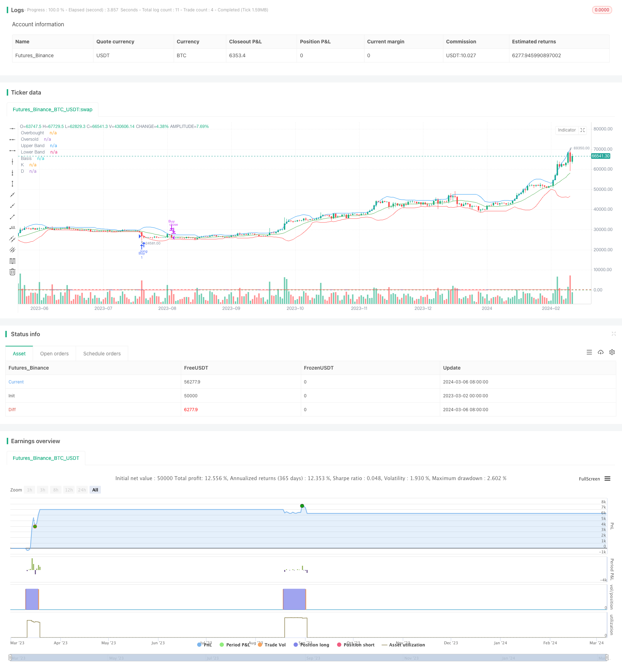Open the earnings chart hamburger menu
The width and height of the screenshot is (622, 672).
click(x=607, y=479)
